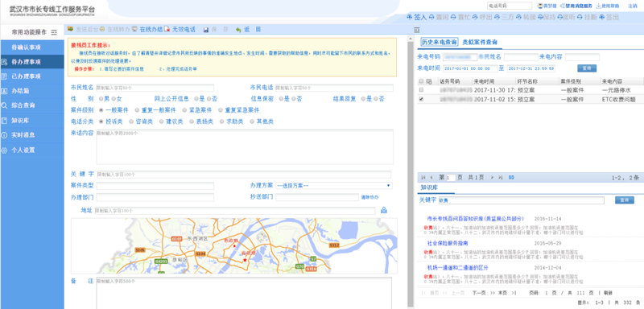
Task: Open 已办理事项 in sidebar
Action: click(x=32, y=76)
